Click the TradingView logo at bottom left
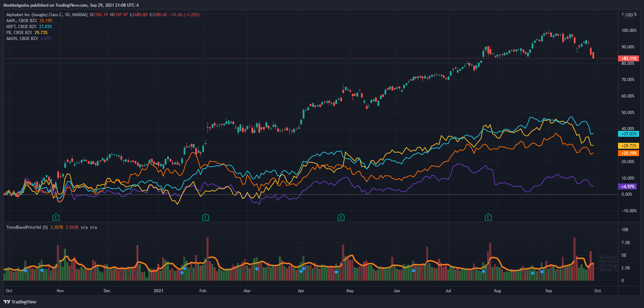644x308 pixels. pos(20,302)
